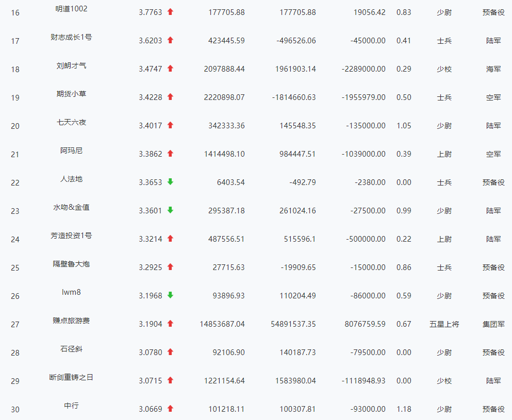Screen dimensions: 512x420
Task: Click the rank 五星上将
Action: [x=444, y=324]
